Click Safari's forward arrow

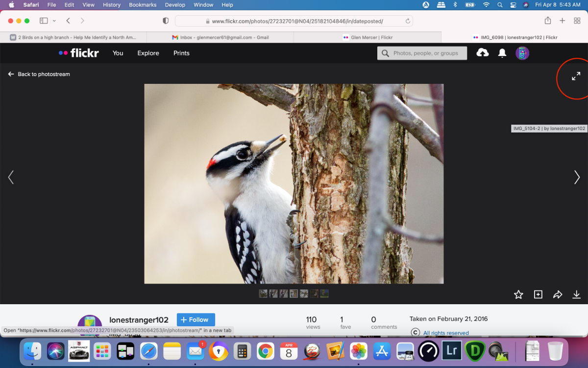[x=82, y=21]
